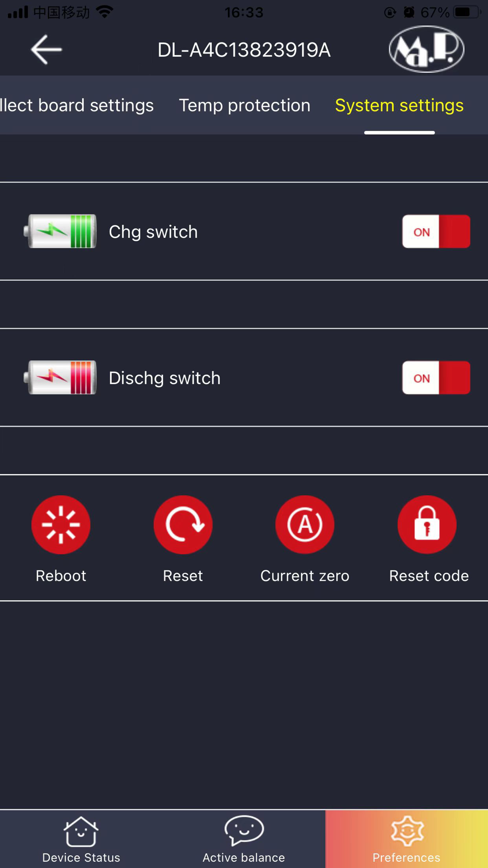
Task: Tap the Dischg switch label
Action: click(164, 378)
